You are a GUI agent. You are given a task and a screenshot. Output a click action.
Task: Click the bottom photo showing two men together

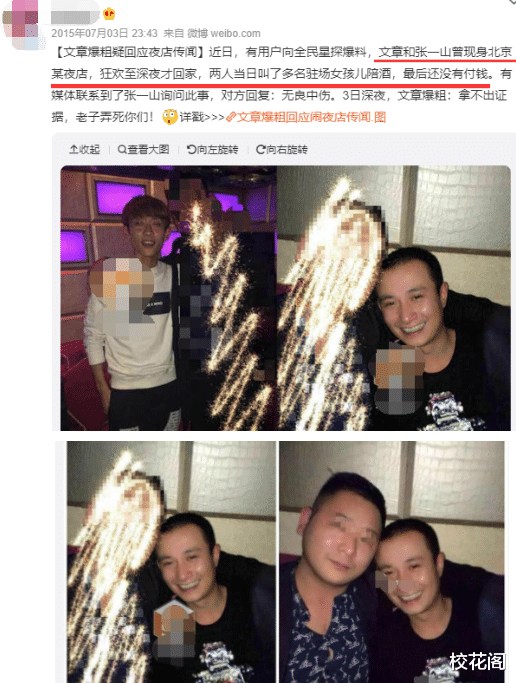[x=391, y=562]
